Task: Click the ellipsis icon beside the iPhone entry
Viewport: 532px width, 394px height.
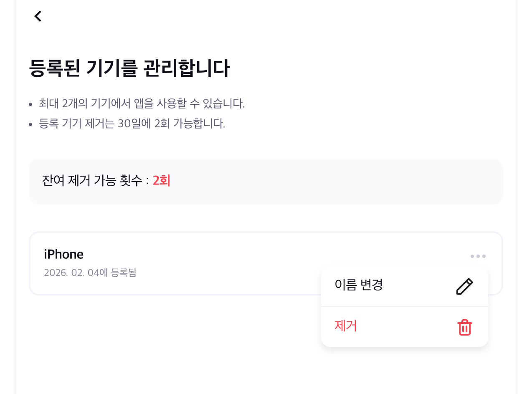Action: coord(478,256)
